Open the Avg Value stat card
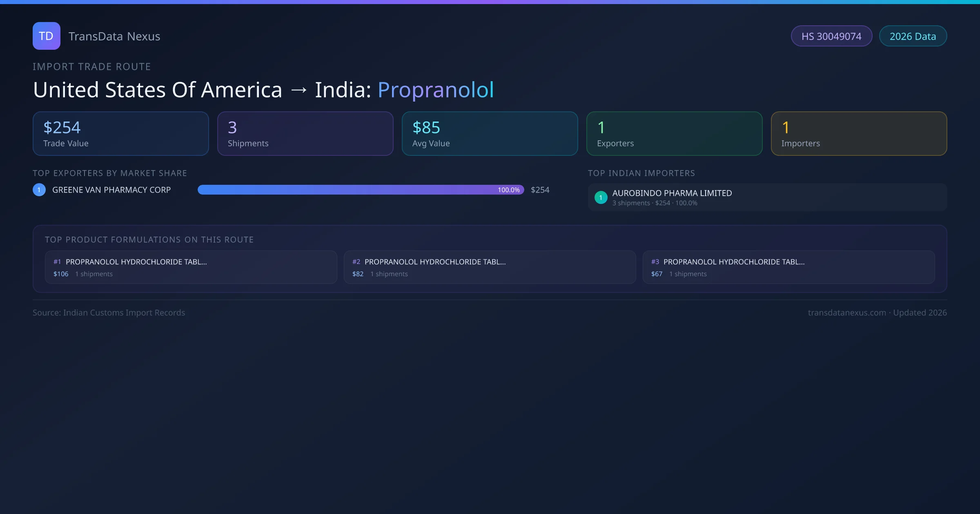980x514 pixels. (x=490, y=133)
